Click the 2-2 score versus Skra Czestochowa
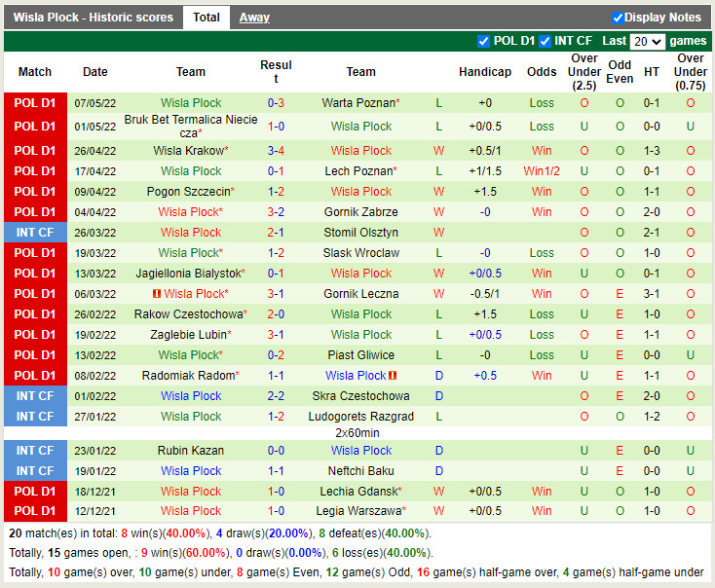Viewport: 715px width, 588px height. pos(276,396)
